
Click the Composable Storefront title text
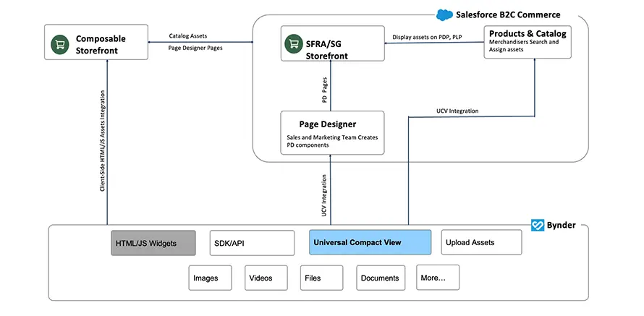click(x=101, y=45)
